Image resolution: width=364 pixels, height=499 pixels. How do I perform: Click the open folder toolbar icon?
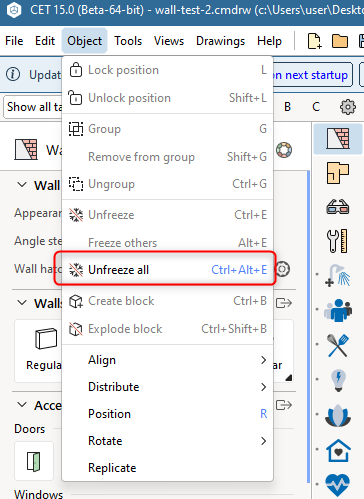pyautogui.click(x=340, y=41)
